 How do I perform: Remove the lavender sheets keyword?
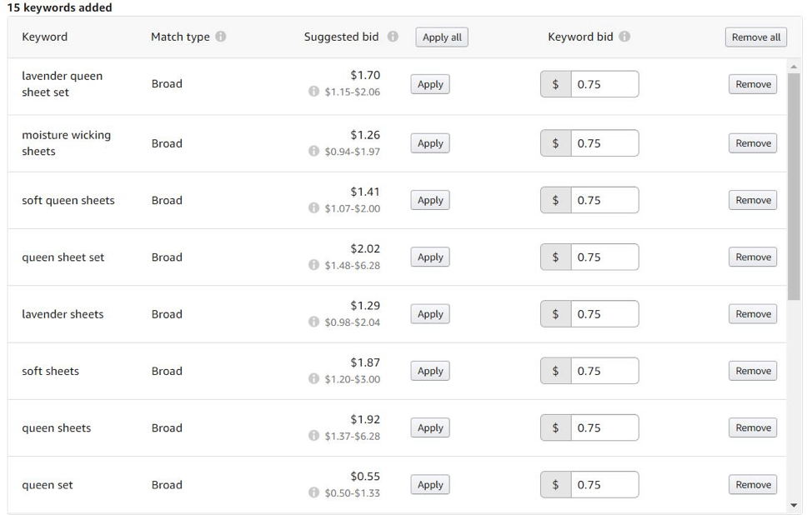[x=753, y=314]
